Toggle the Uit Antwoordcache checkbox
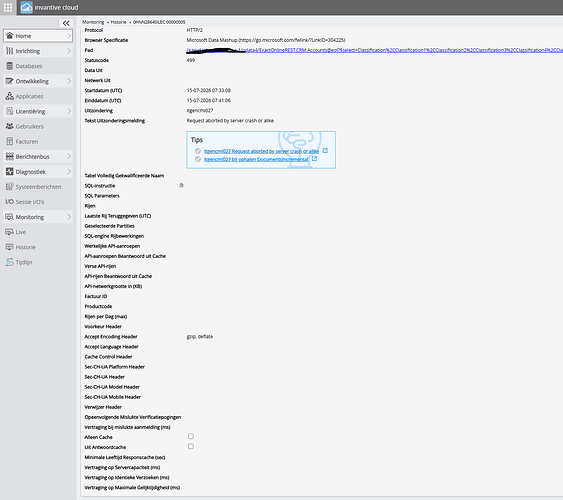Screen dimensions: 563x500 pos(191,447)
